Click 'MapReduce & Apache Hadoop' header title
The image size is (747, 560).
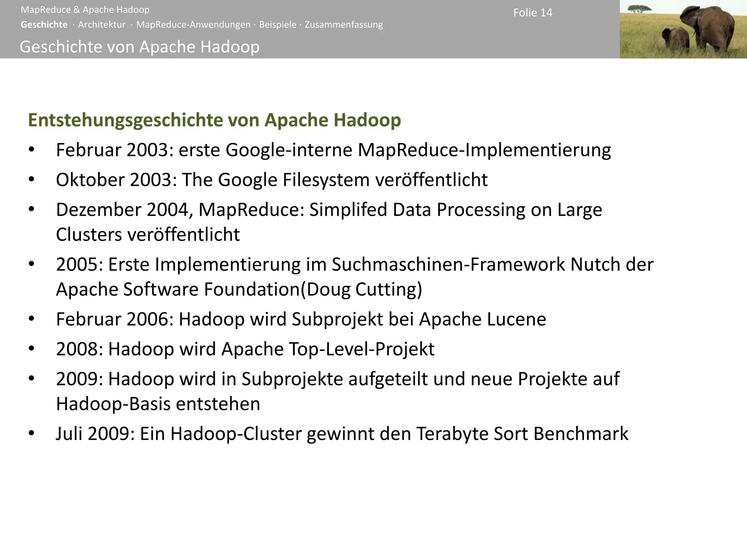coord(85,10)
